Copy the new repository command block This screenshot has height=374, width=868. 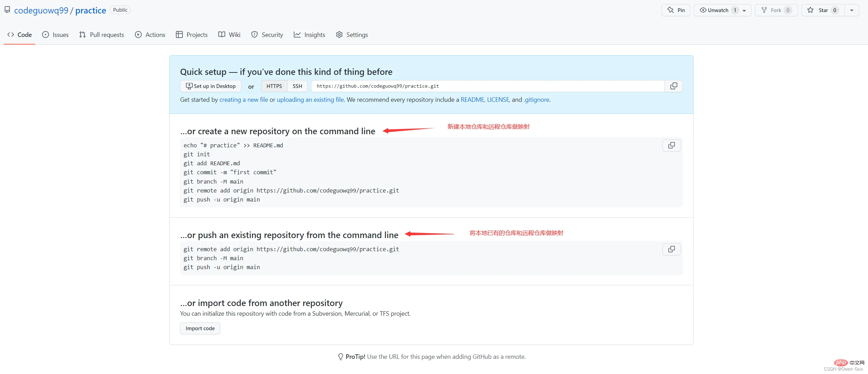tap(671, 145)
